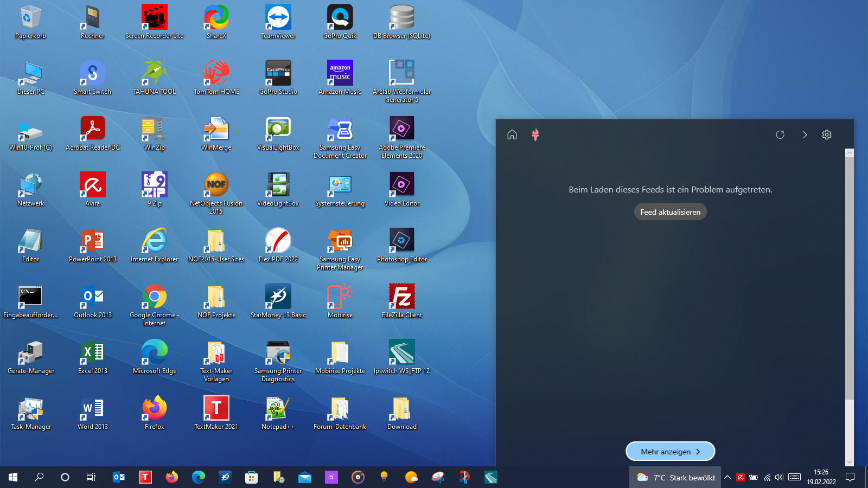The image size is (868, 488).
Task: Select the Notepad++ desktop shortcut
Action: tap(278, 408)
